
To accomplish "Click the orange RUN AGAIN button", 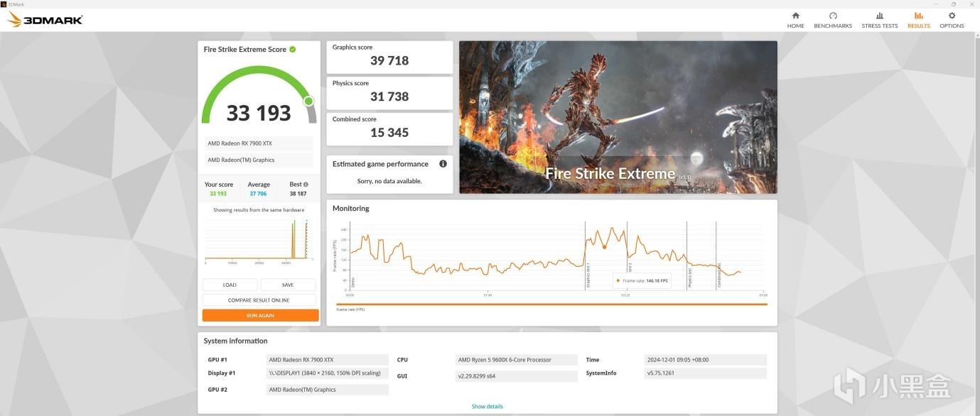I will point(260,315).
